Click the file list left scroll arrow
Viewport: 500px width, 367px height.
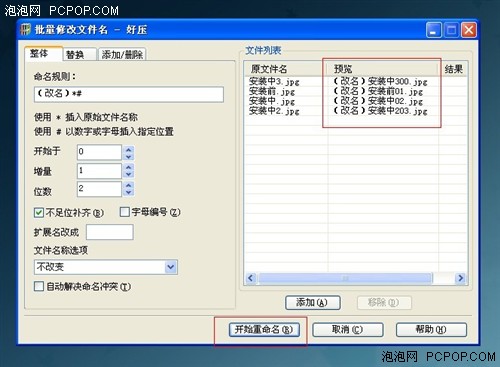click(x=251, y=278)
